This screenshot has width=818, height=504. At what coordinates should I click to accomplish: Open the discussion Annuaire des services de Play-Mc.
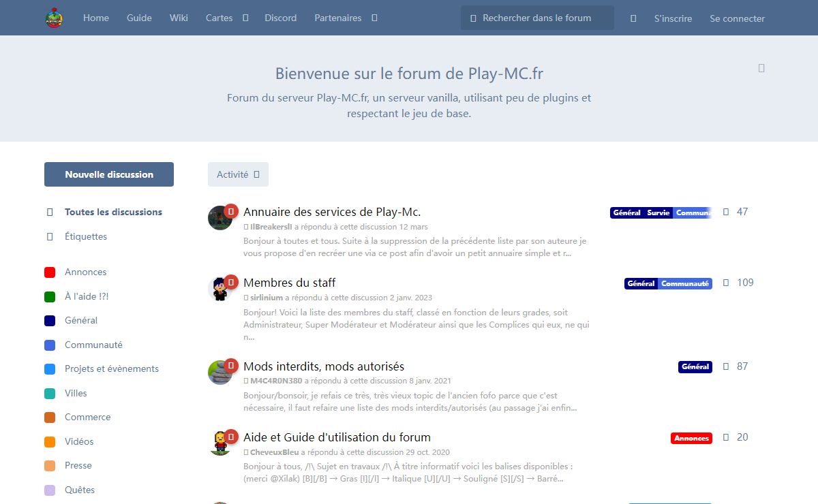332,212
